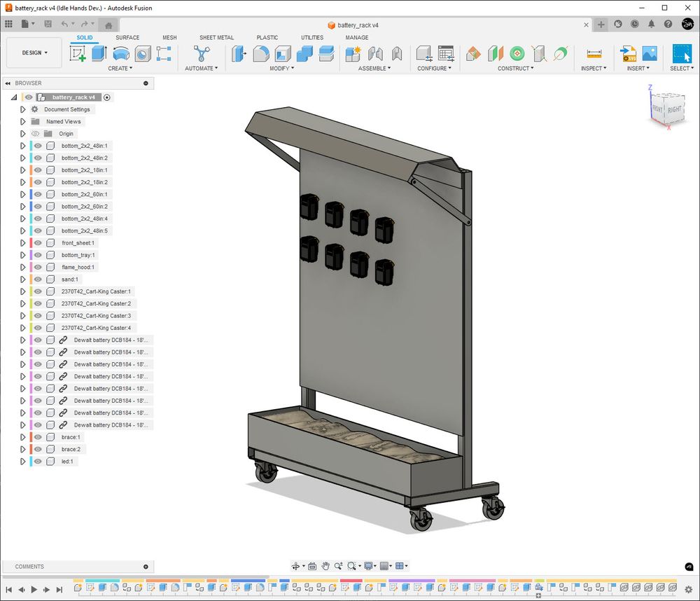Expand the Named Views folder
Image resolution: width=700 pixels, height=601 pixels.
pyautogui.click(x=23, y=122)
